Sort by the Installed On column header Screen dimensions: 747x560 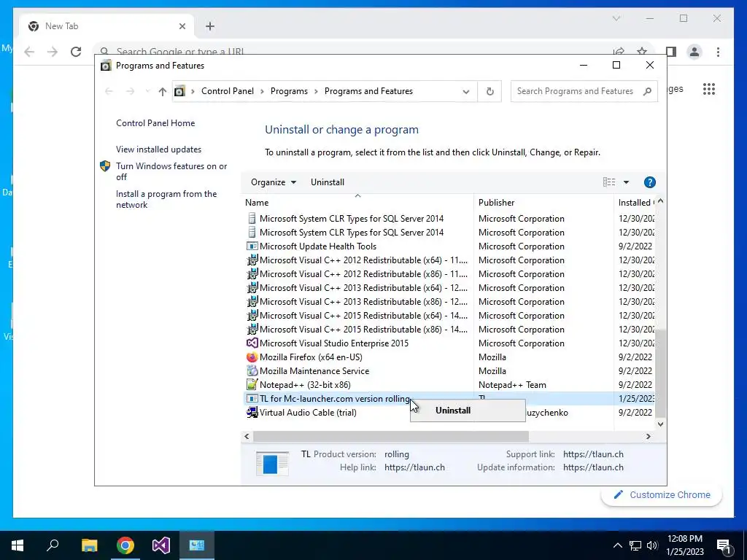(x=635, y=203)
